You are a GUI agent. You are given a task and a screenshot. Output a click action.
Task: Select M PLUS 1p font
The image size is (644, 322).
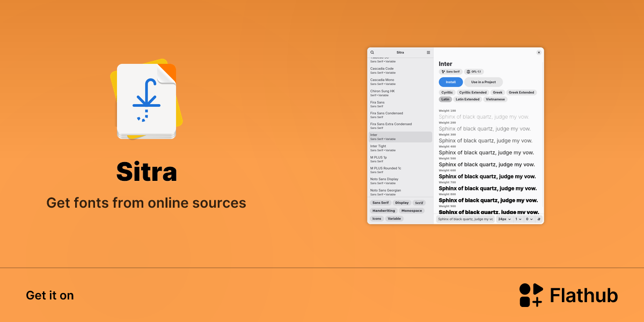click(x=400, y=159)
